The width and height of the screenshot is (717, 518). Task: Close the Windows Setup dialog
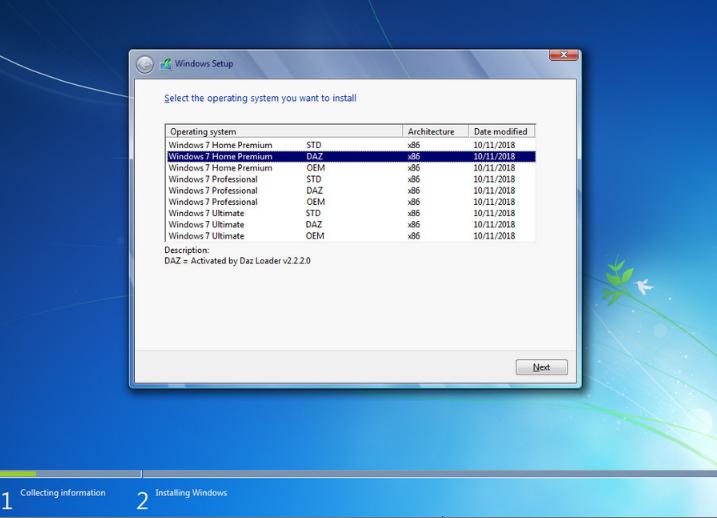point(563,55)
